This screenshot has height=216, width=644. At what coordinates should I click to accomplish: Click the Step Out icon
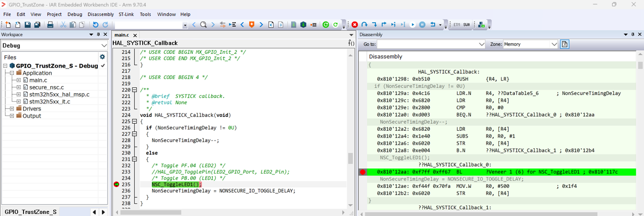(x=384, y=25)
